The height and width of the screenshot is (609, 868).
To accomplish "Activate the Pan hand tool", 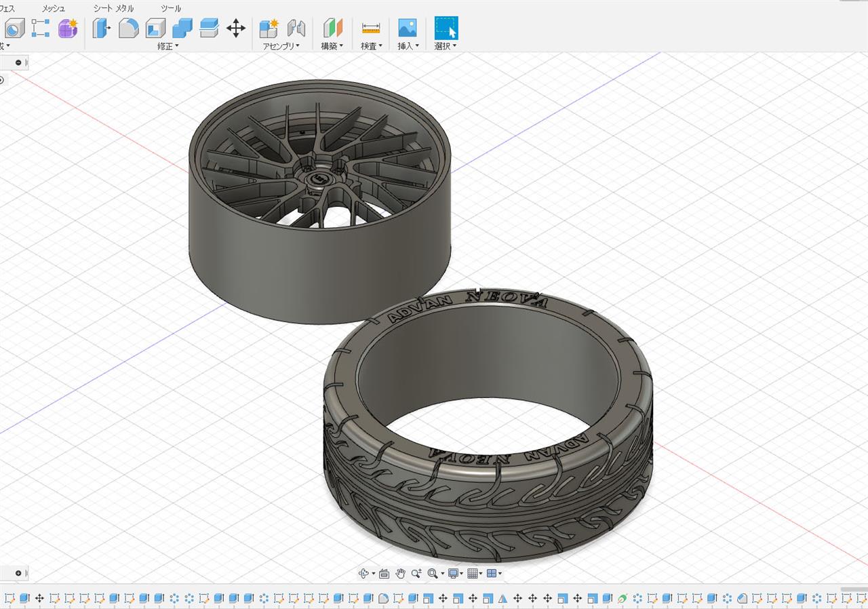I will pyautogui.click(x=400, y=573).
